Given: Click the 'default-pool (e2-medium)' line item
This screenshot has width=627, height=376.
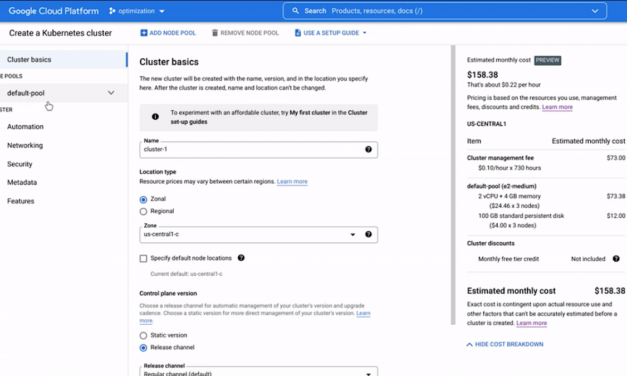Looking at the screenshot, I should [x=501, y=186].
